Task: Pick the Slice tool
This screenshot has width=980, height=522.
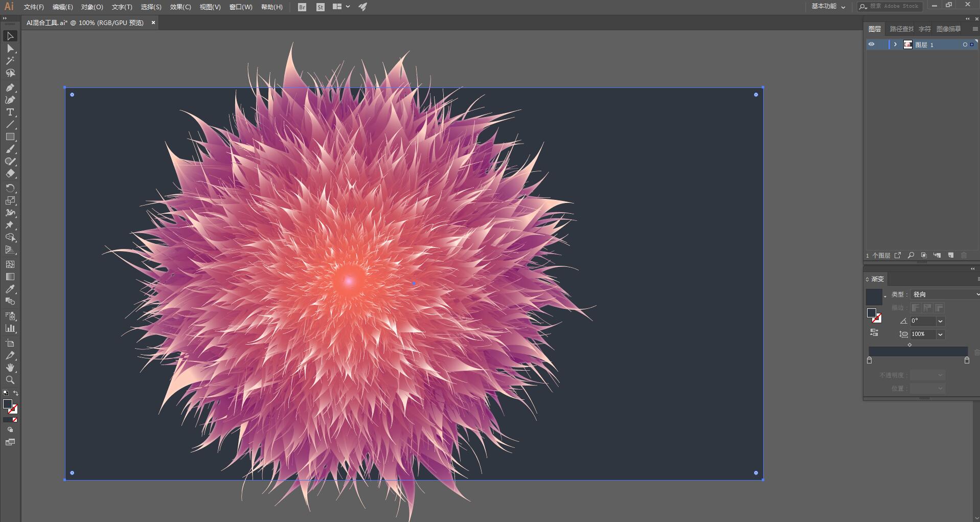Action: coord(10,355)
